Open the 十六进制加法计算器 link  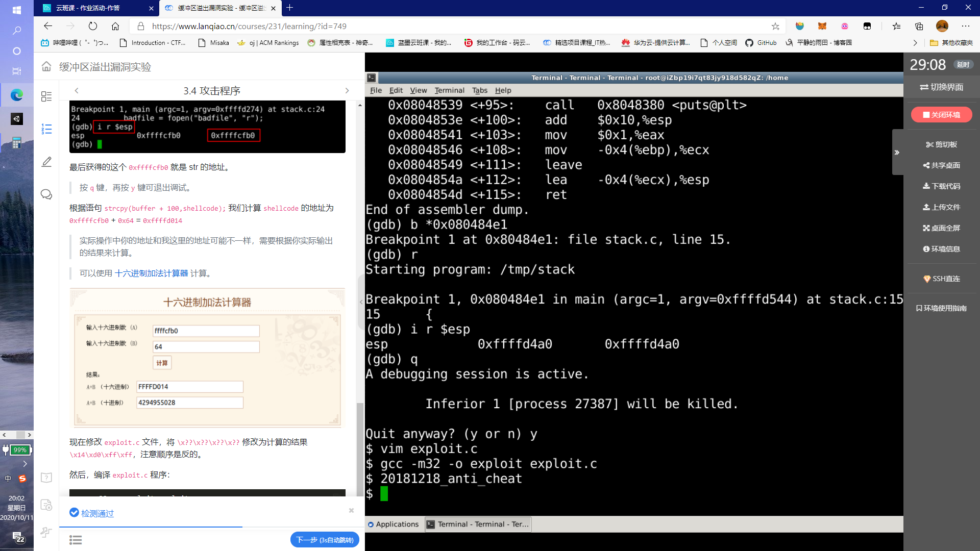coord(151,273)
